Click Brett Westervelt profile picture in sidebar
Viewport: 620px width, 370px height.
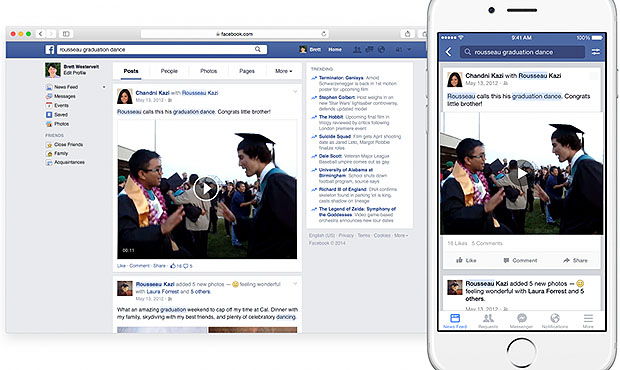tap(53, 70)
